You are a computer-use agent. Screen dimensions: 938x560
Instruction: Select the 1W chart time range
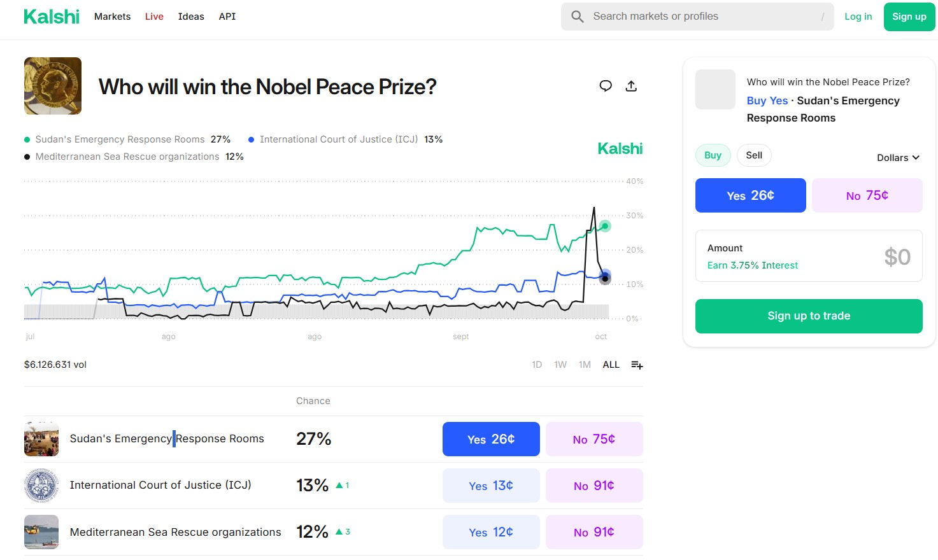click(x=560, y=365)
